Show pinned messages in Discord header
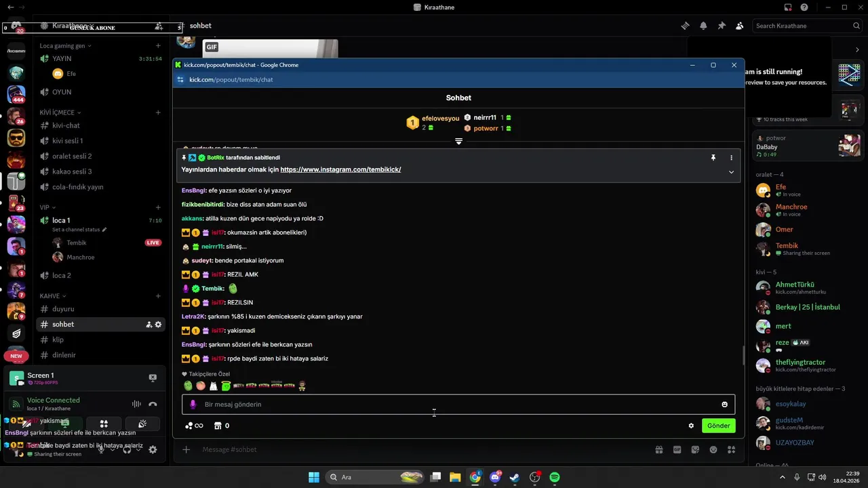Screen dimensions: 868x488 point(722,26)
